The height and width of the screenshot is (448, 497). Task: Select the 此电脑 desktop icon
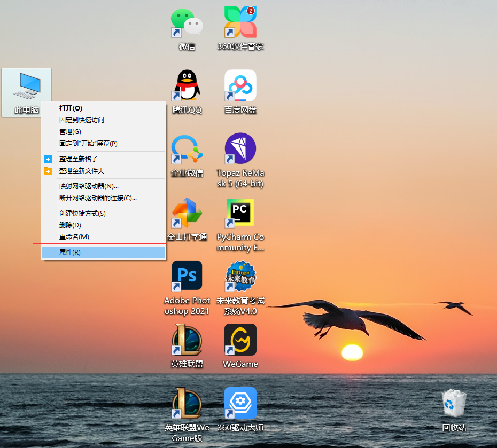tap(26, 92)
